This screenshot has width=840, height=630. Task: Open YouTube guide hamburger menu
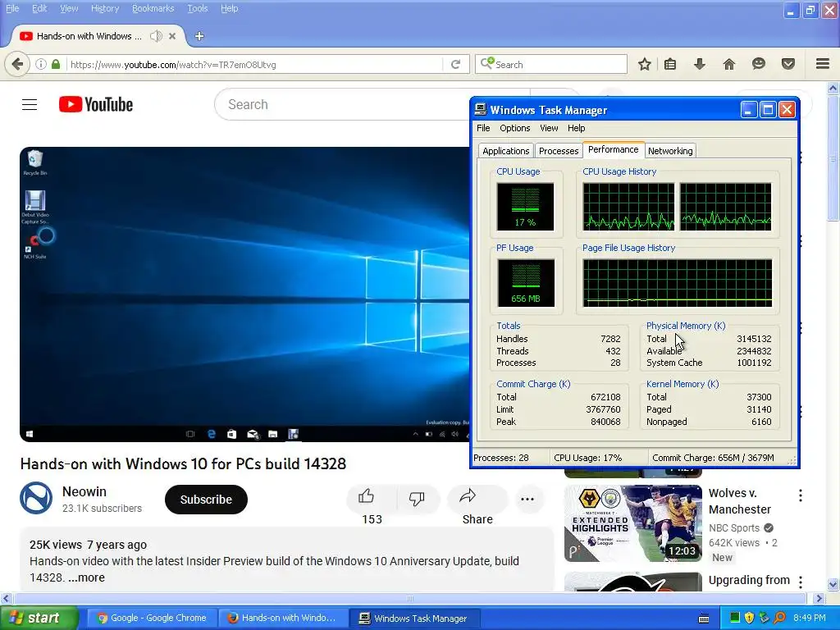pyautogui.click(x=30, y=104)
